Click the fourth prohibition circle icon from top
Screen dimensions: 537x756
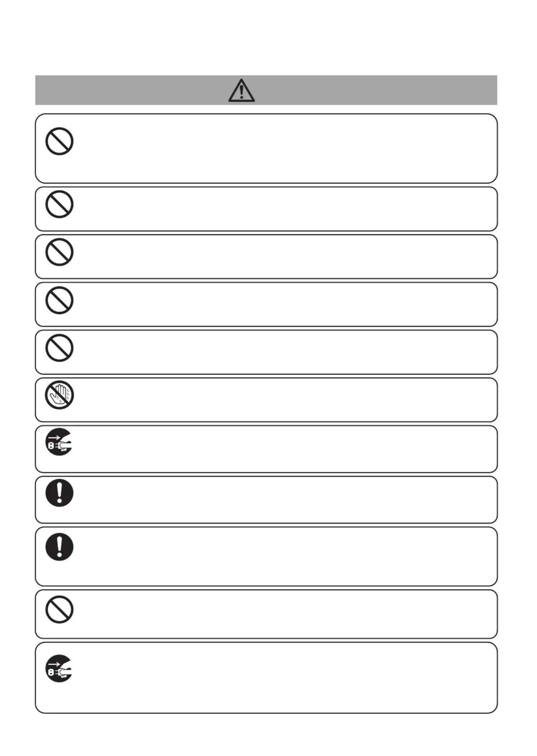59,300
